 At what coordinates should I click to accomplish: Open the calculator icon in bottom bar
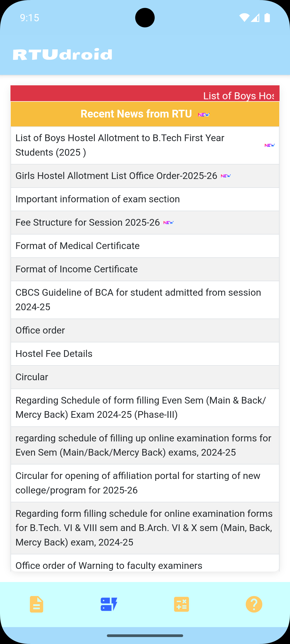click(182, 604)
